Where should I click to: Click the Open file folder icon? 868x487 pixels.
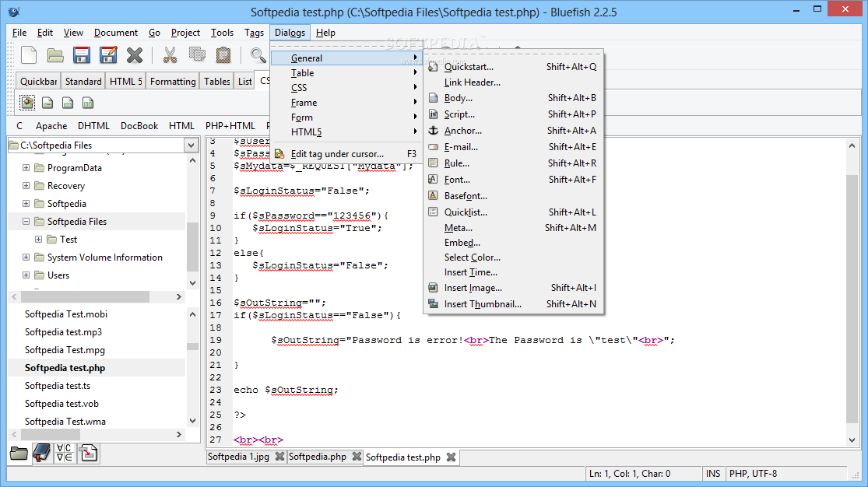point(55,55)
